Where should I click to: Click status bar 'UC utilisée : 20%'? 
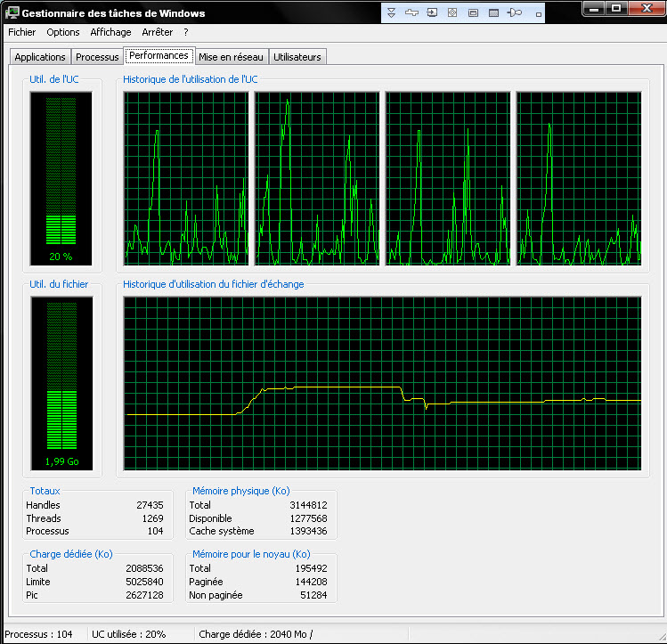click(x=128, y=634)
